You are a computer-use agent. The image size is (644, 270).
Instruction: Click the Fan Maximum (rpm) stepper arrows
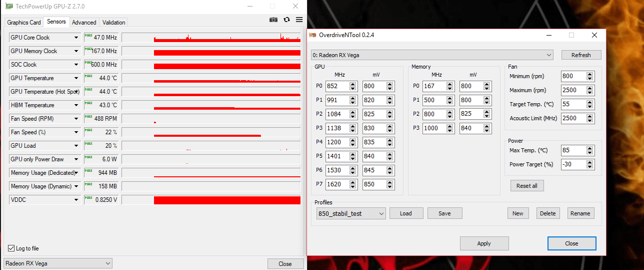click(590, 90)
